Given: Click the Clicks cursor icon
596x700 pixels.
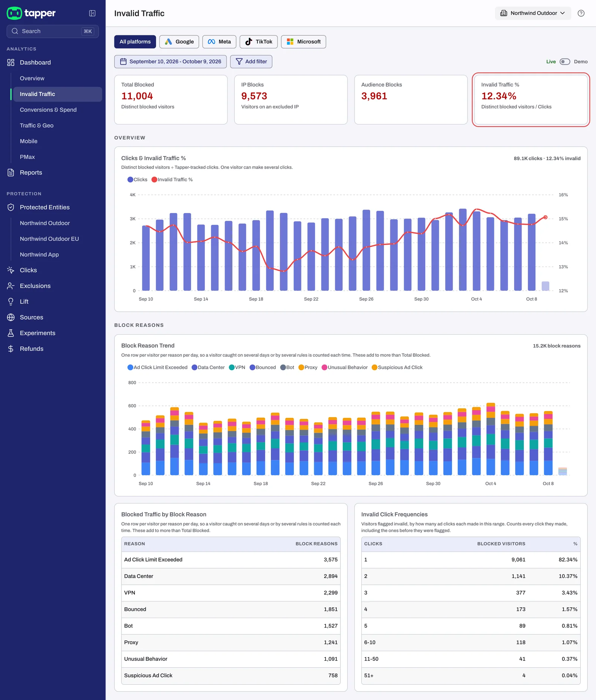Looking at the screenshot, I should pyautogui.click(x=11, y=270).
